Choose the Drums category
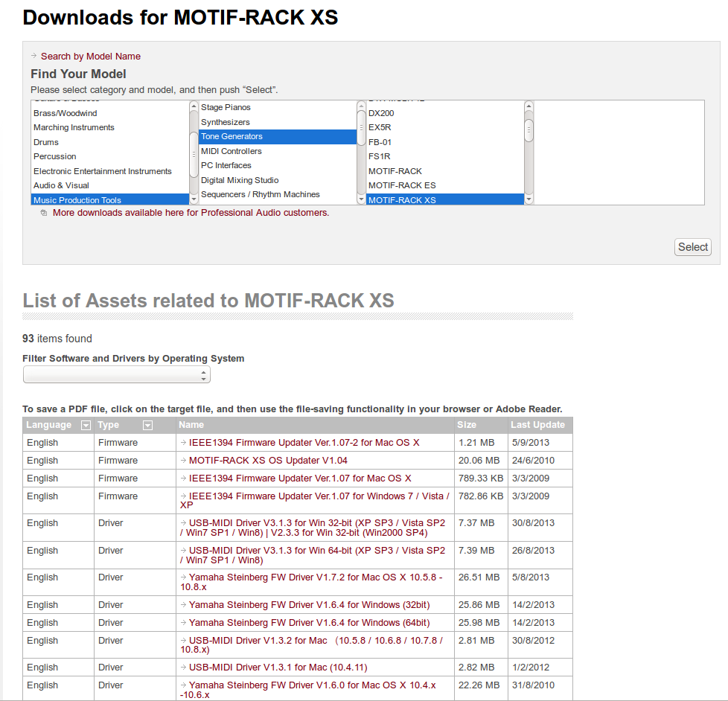Viewport: 728px width, 701px height. pyautogui.click(x=110, y=142)
